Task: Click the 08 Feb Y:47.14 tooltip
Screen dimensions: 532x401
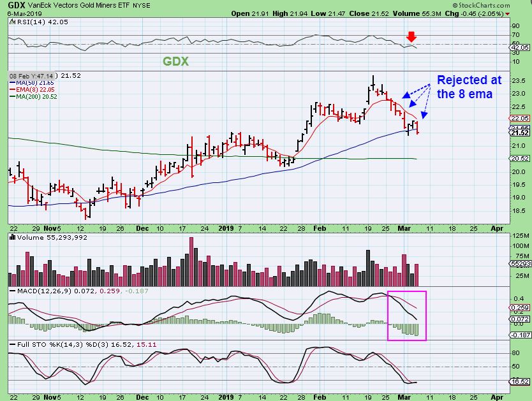Action: [x=31, y=76]
